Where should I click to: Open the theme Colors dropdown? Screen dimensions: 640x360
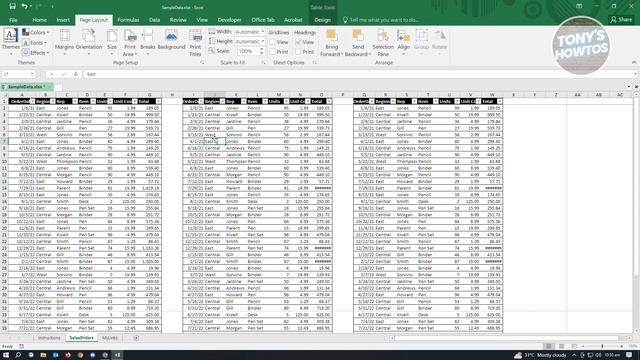36,32
